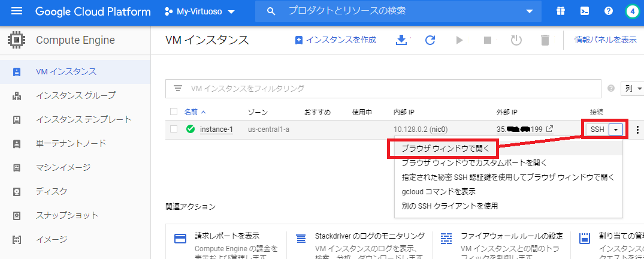
Task: Select インスタンス テンプレート in sidebar
Action: click(75, 120)
